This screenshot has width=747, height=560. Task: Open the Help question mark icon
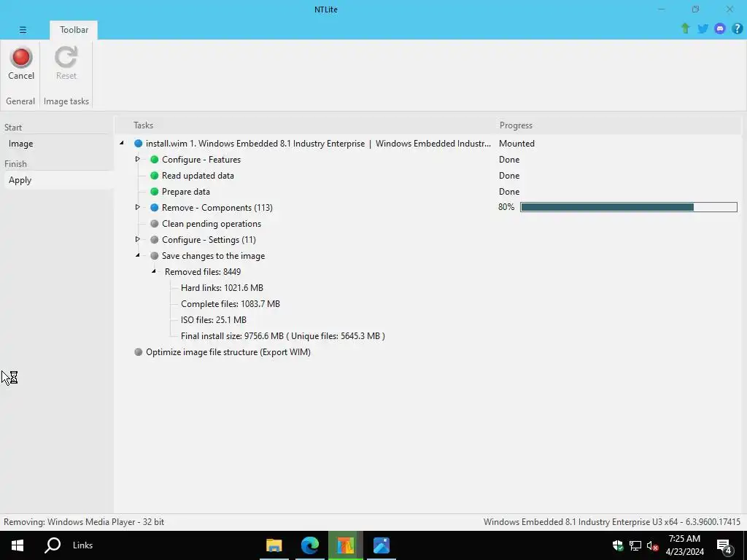pyautogui.click(x=737, y=28)
